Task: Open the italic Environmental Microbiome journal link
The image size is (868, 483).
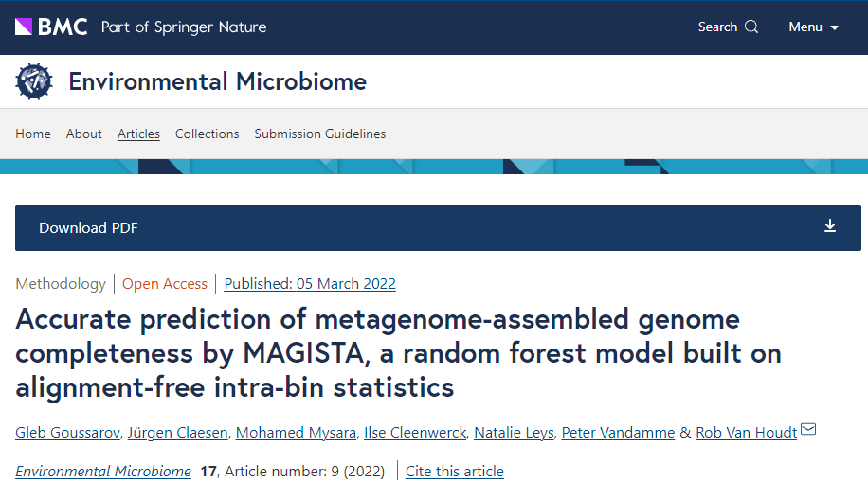Action: (x=103, y=472)
